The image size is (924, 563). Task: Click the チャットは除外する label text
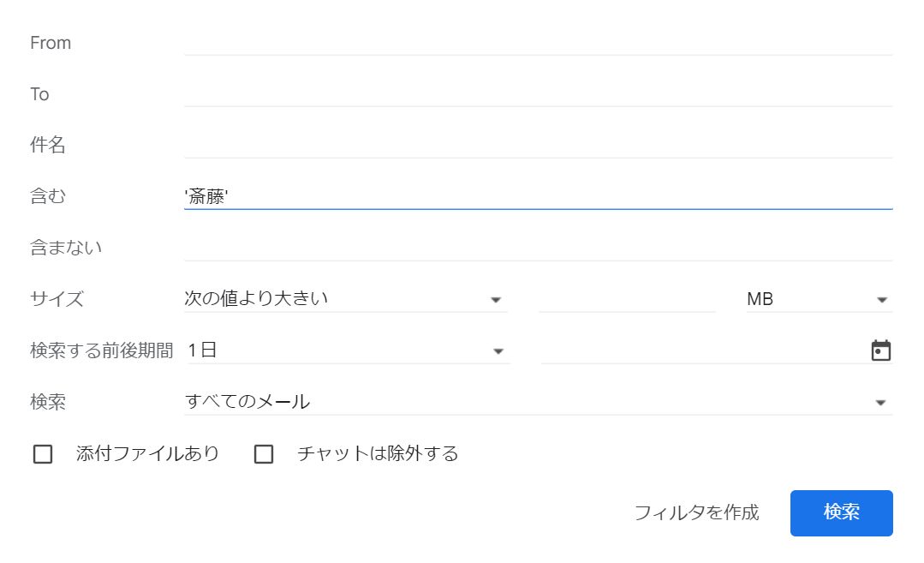point(378,453)
